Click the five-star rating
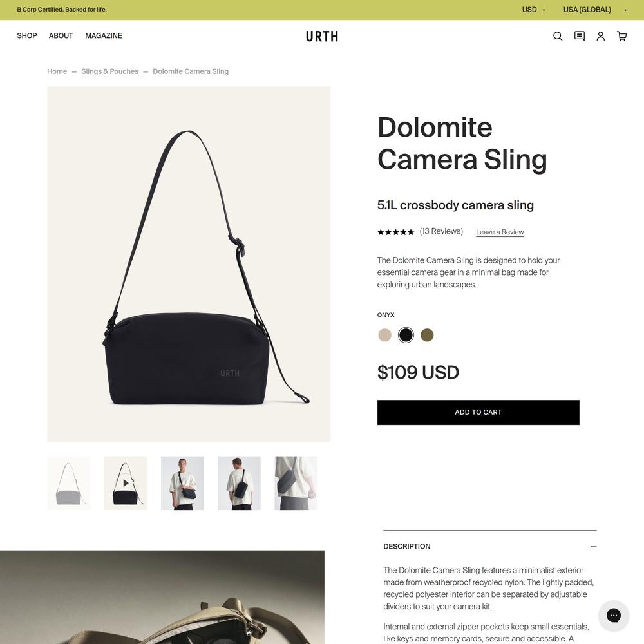 pos(395,232)
